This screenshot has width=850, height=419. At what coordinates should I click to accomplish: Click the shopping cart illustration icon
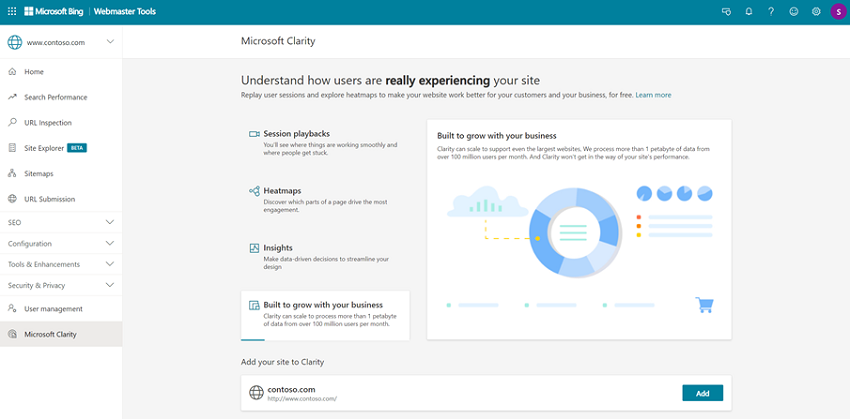click(x=704, y=305)
